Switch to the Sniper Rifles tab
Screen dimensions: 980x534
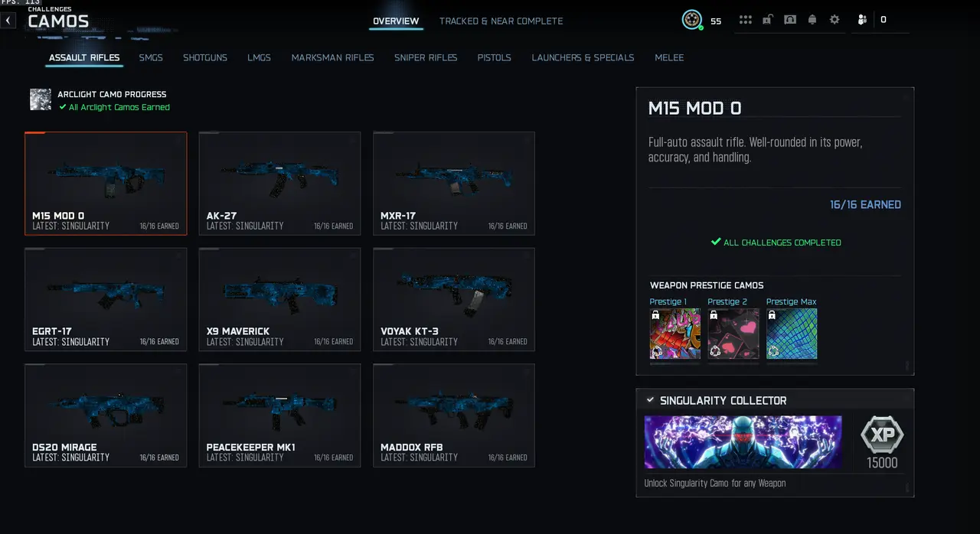(x=426, y=57)
